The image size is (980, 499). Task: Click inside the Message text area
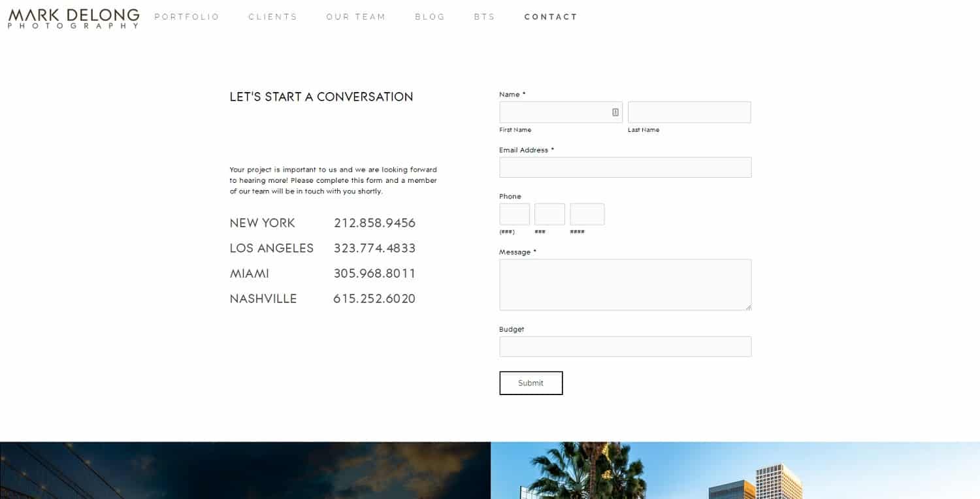point(625,284)
